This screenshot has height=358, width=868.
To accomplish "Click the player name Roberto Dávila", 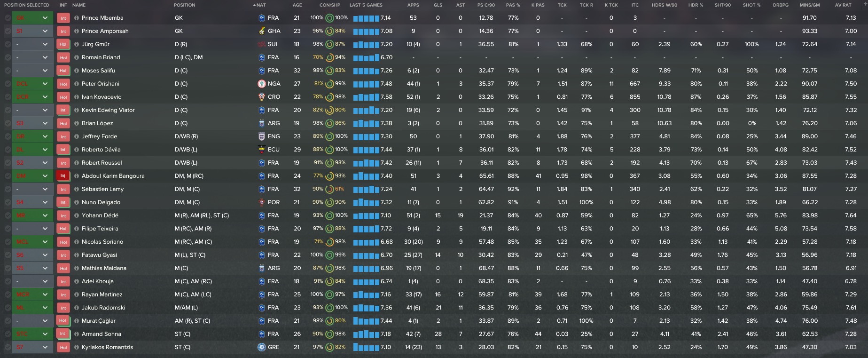I will tap(101, 150).
